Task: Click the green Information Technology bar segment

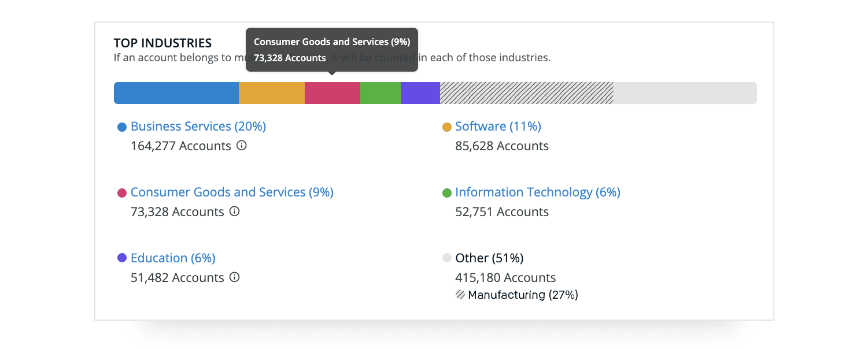Action: [x=381, y=93]
